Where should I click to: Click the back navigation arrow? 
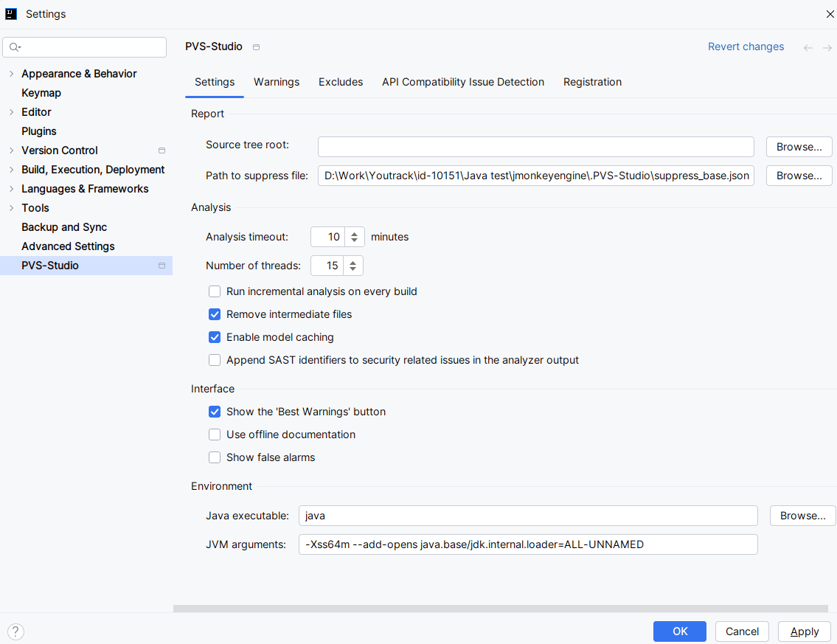(x=808, y=48)
